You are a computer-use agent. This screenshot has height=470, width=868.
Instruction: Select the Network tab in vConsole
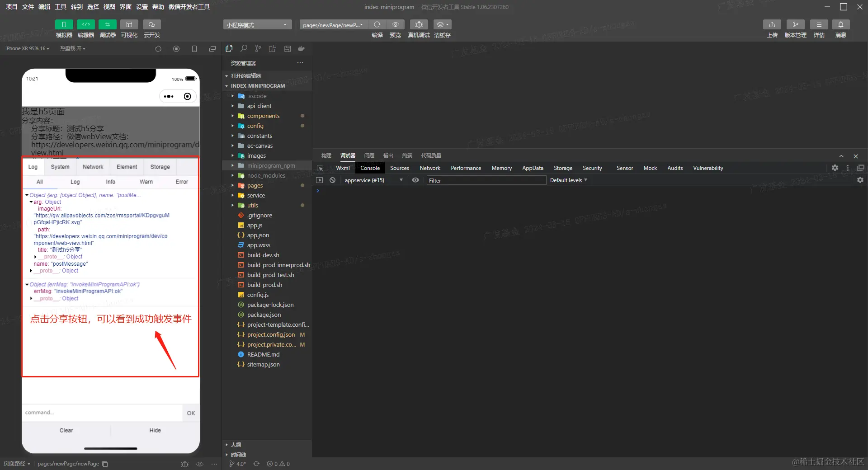tap(93, 167)
